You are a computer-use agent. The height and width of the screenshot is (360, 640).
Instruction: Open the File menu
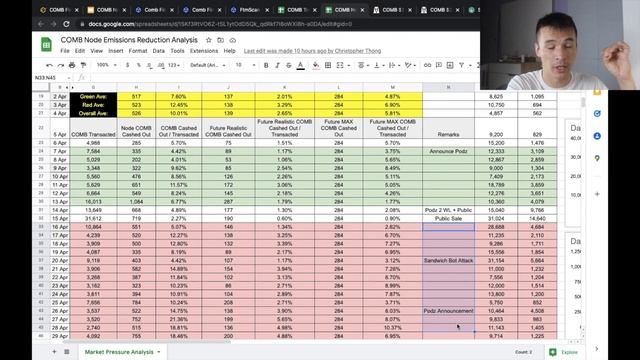click(65, 51)
